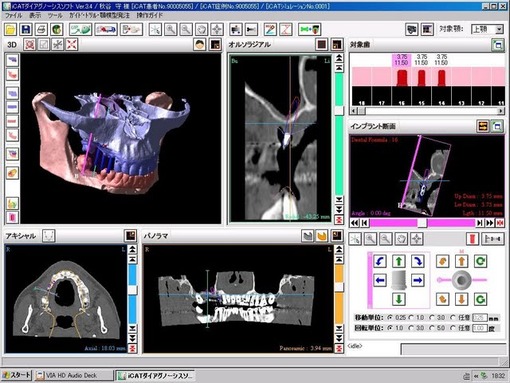Click the red expand arrows icon in 3D panel
Image resolution: width=510 pixels, height=383 pixels.
(72, 44)
